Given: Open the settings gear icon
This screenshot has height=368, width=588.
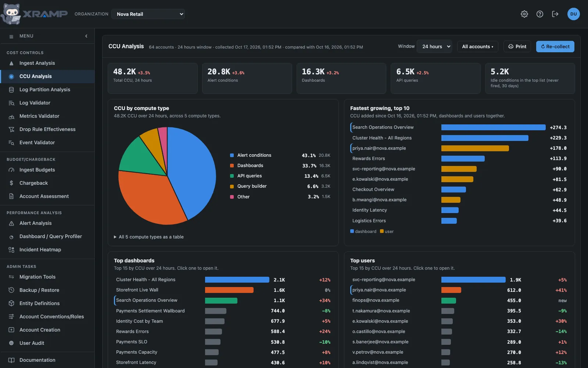Looking at the screenshot, I should point(524,14).
